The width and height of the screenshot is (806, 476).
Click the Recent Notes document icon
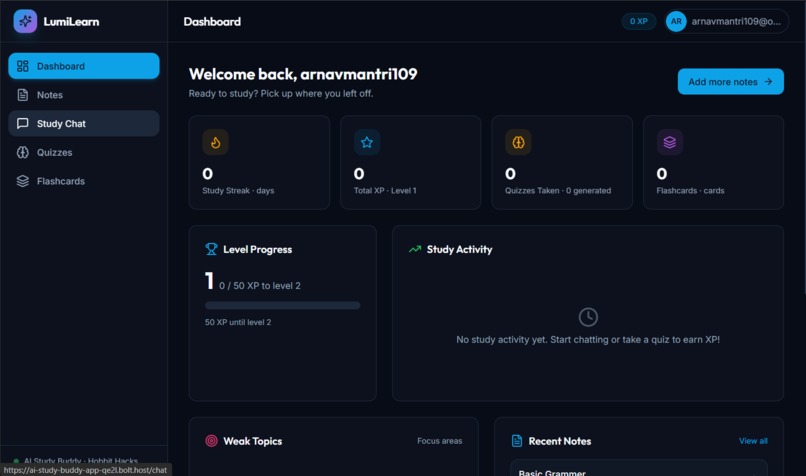point(517,441)
